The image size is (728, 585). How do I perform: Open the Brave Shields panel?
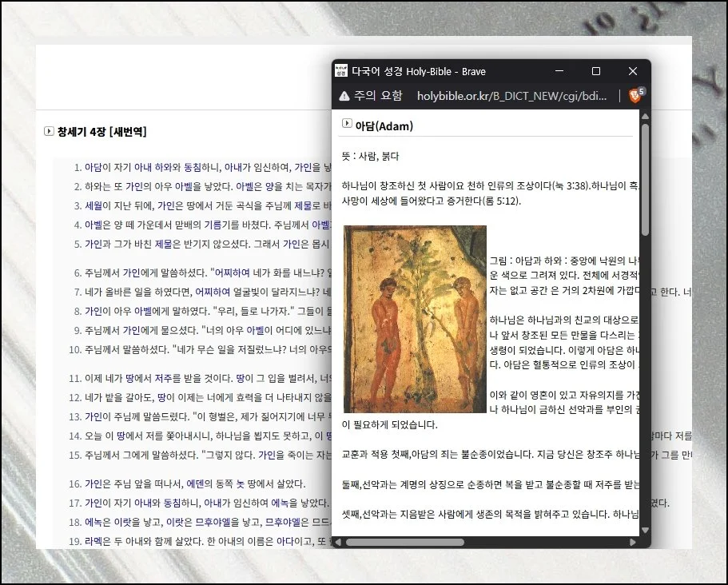(x=636, y=94)
